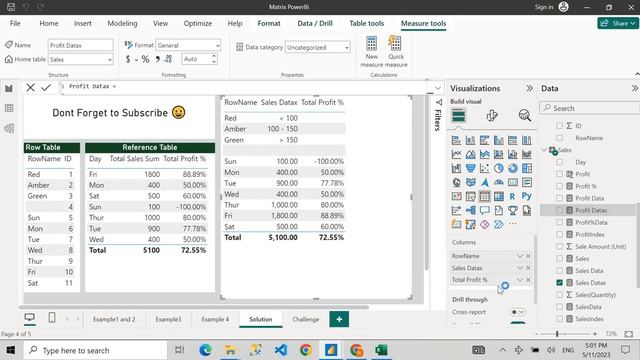Collapse the Sales table tree node
Image resolution: width=640 pixels, height=360 pixels.
[x=544, y=150]
